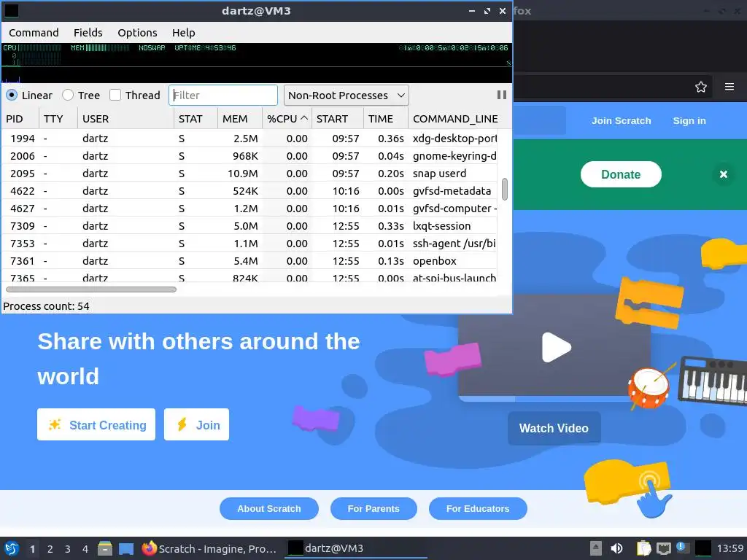Screen dimensions: 747x560
Task: Click the Start Creating button
Action: [96, 424]
